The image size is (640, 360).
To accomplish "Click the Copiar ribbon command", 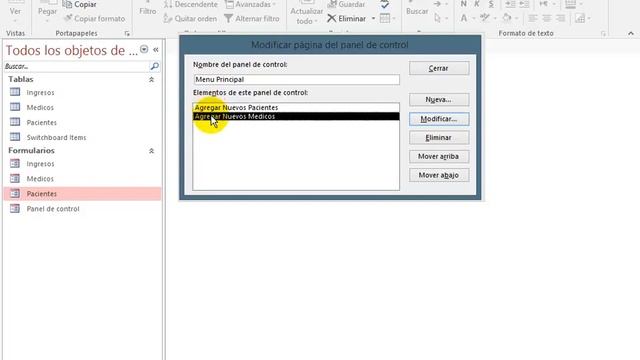I will [x=80, y=4].
